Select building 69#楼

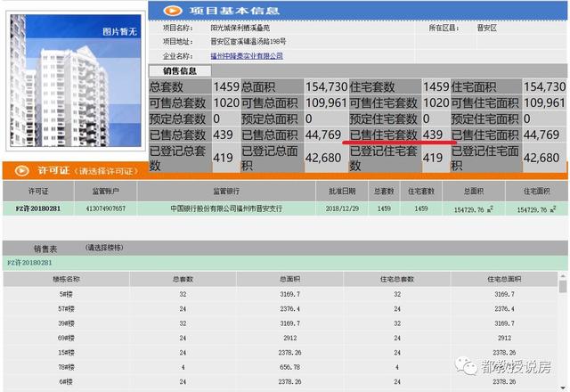coord(66,338)
